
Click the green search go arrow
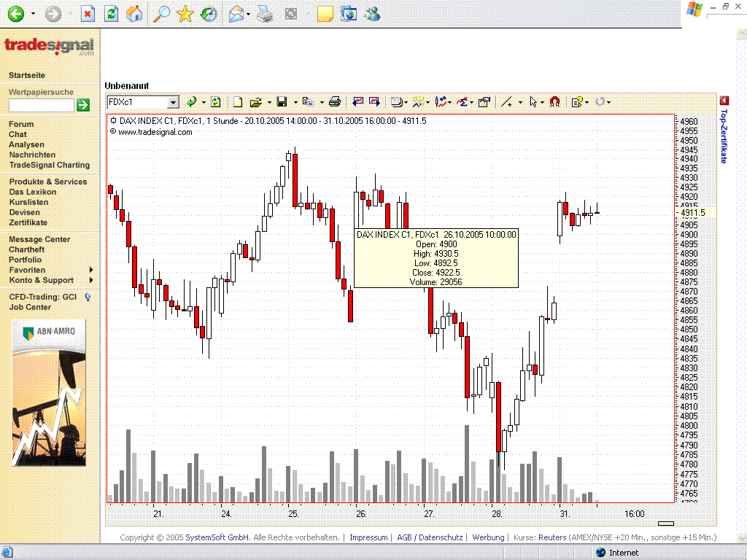[x=83, y=105]
